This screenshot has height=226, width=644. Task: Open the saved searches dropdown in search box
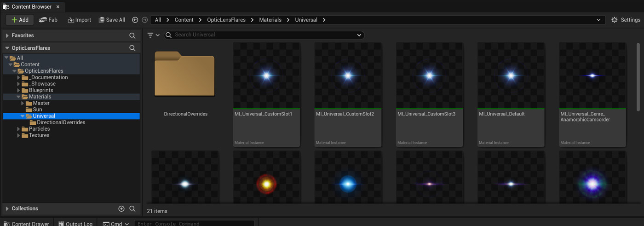pos(359,35)
